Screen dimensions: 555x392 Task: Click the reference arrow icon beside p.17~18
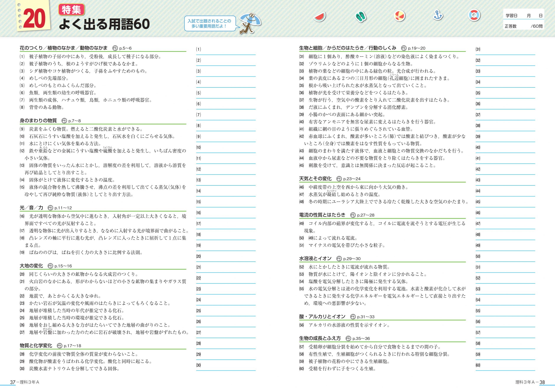[x=59, y=346]
